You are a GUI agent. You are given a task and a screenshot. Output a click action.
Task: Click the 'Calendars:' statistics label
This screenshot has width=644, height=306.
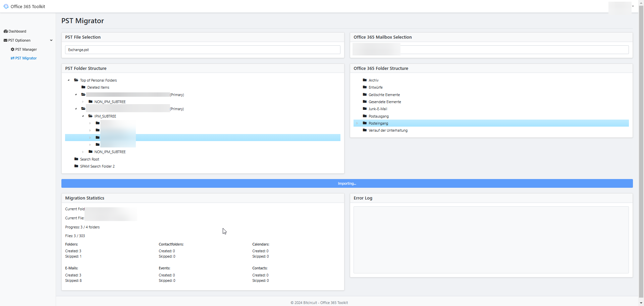(x=261, y=244)
